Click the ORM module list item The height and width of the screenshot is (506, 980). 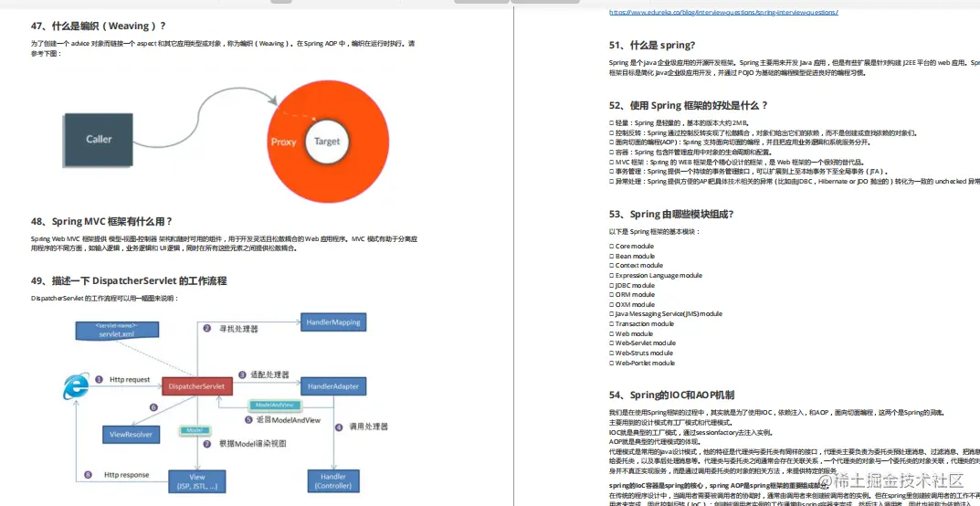pyautogui.click(x=632, y=294)
